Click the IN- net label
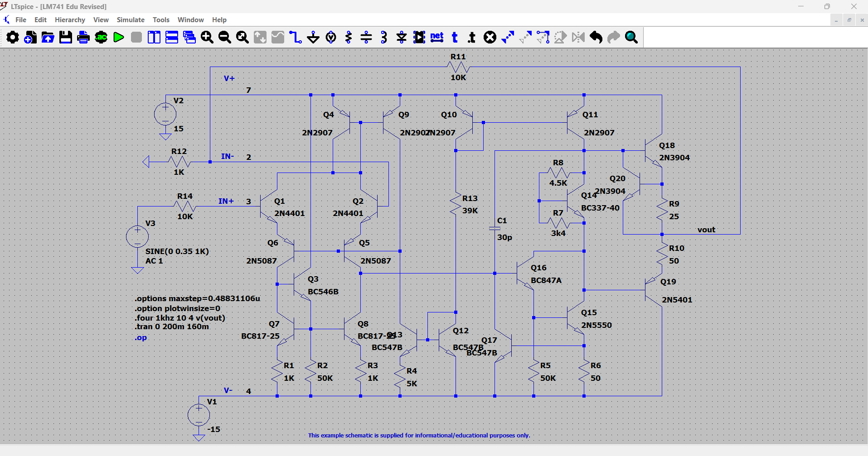The image size is (868, 456). click(x=228, y=156)
